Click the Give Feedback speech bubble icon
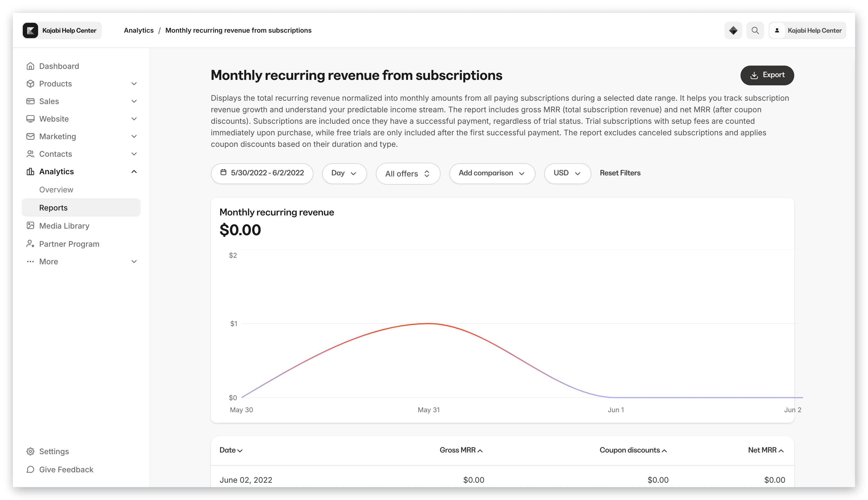Screen dimensions: 868x500 30,470
